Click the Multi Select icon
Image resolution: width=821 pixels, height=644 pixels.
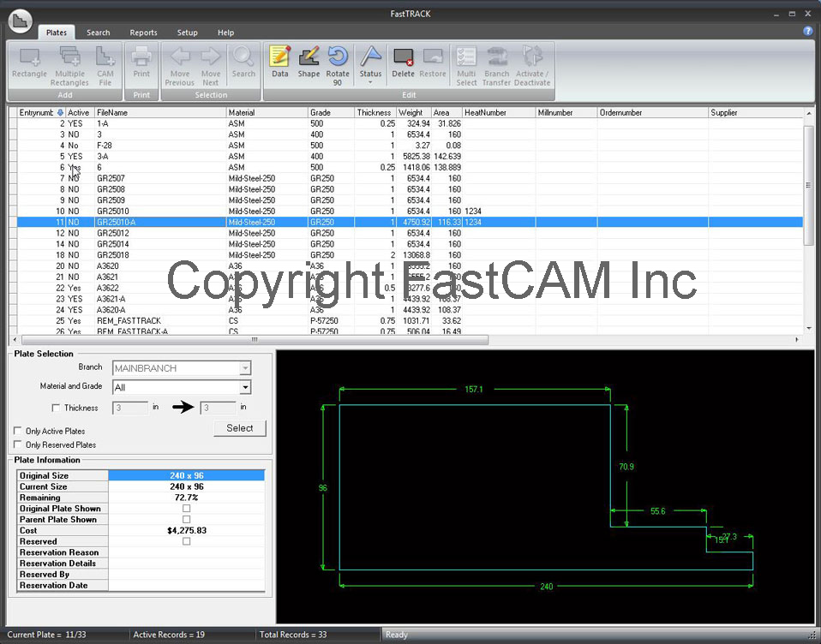(x=466, y=57)
